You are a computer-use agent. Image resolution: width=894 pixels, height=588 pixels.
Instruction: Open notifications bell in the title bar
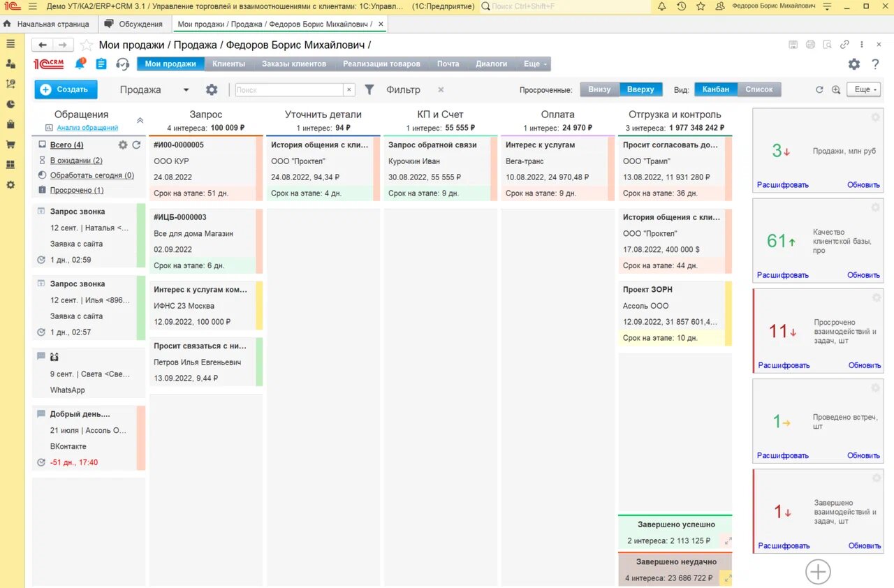[x=661, y=6]
